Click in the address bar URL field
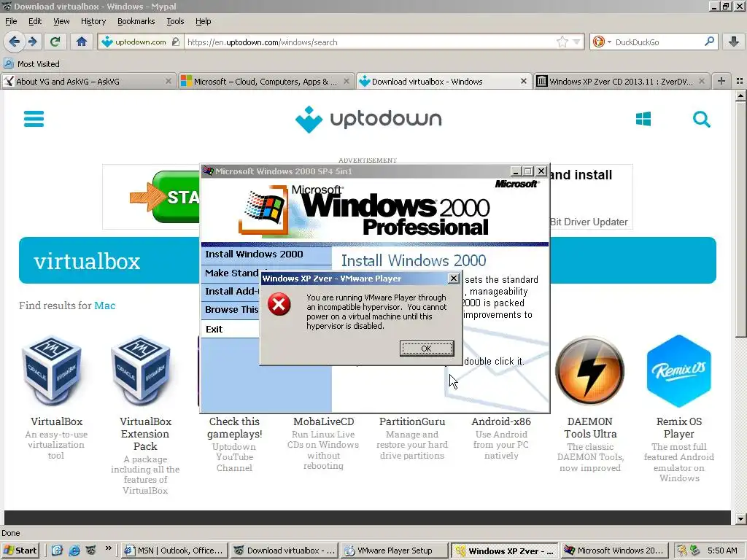The width and height of the screenshot is (747, 560). pos(370,42)
